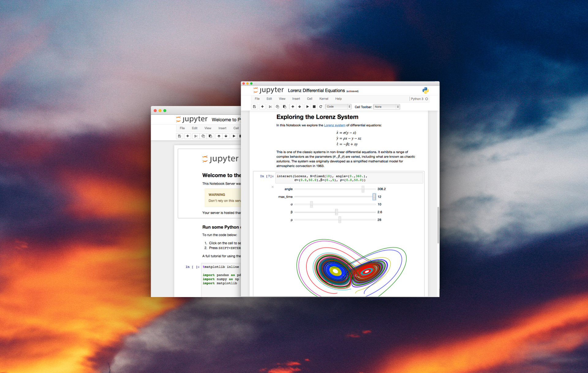Screen dimensions: 588x373
Task: Save the Welcome notebook using the floppy icon
Action: (180, 136)
